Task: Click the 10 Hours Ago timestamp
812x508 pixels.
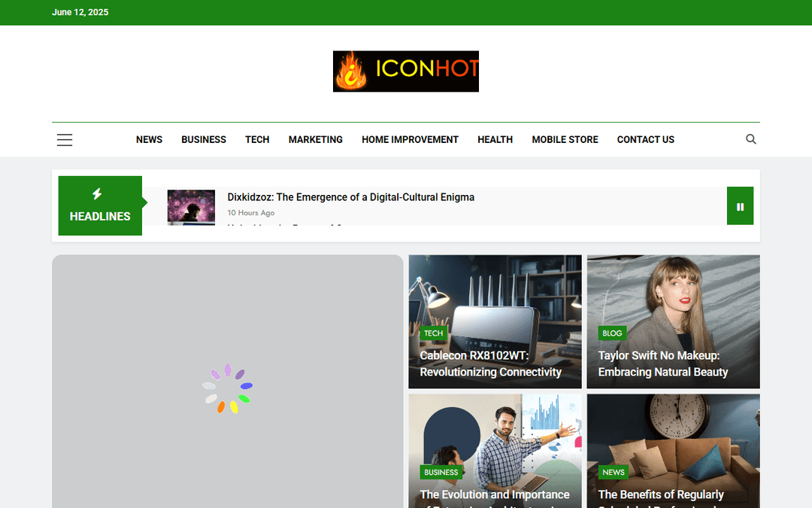Action: click(250, 213)
